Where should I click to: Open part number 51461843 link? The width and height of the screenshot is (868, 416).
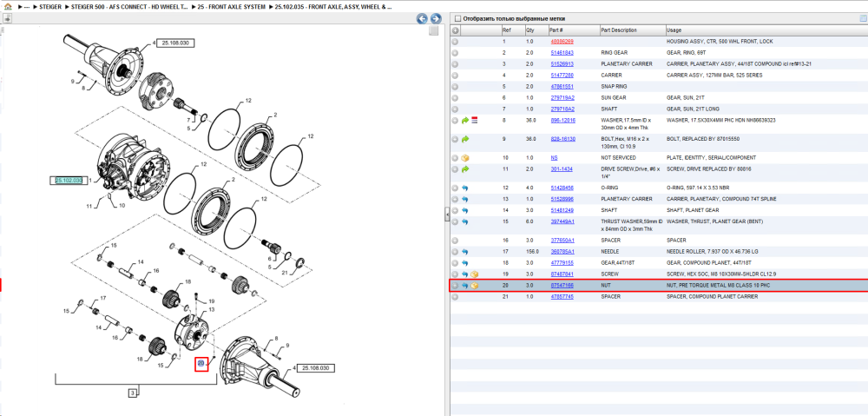[562, 53]
